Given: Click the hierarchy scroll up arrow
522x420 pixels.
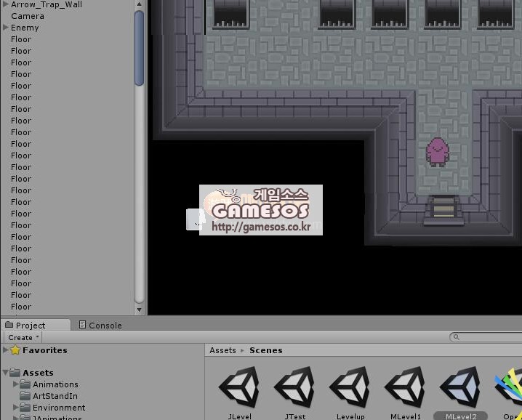Looking at the screenshot, I should 139,4.
